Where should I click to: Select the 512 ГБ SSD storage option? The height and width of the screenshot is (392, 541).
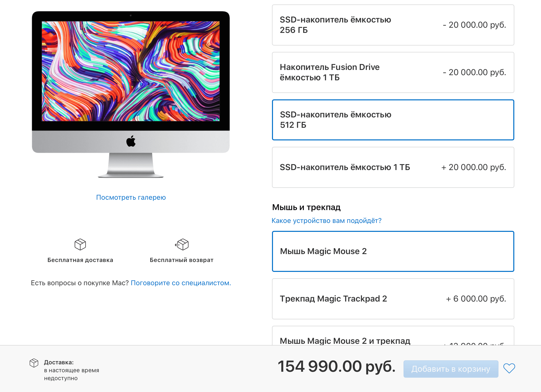point(393,120)
